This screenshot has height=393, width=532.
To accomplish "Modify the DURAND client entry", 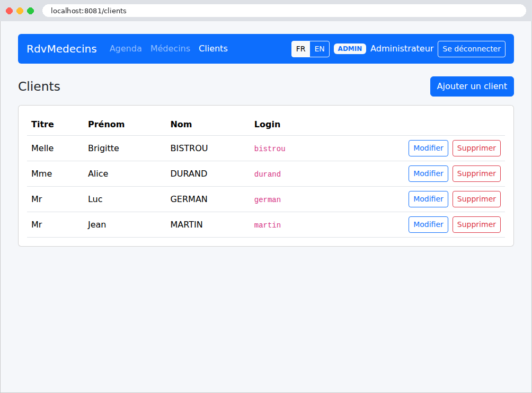I will 428,173.
